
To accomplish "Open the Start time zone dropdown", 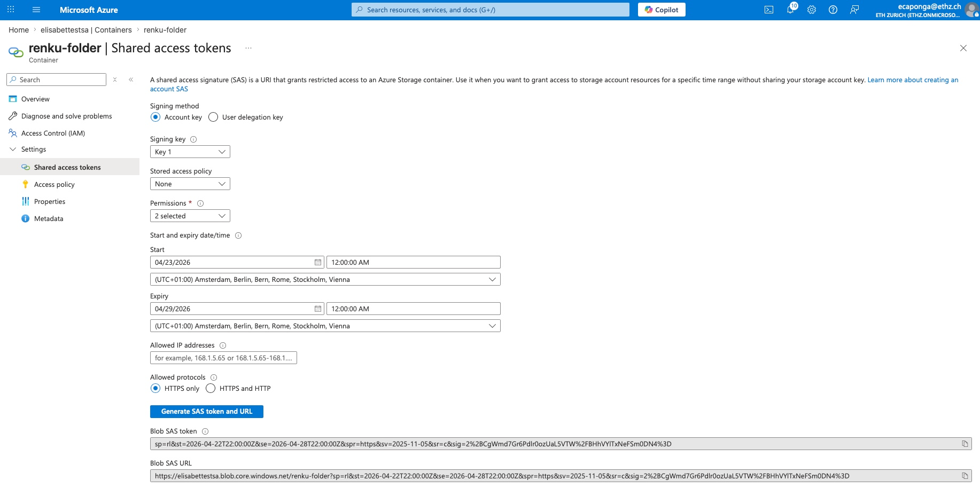I will point(325,279).
